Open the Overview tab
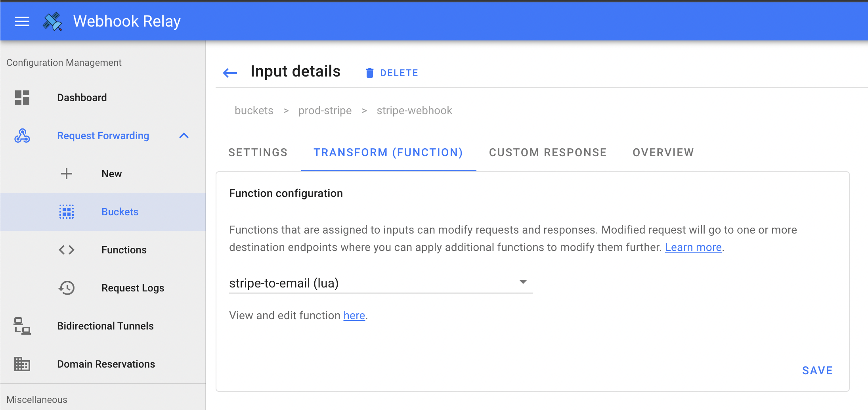 click(x=663, y=152)
